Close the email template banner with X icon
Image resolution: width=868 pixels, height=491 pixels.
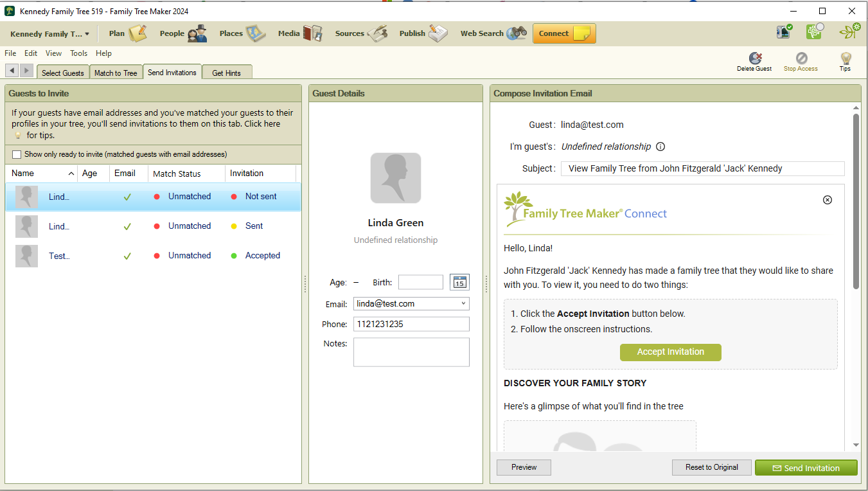coord(828,200)
